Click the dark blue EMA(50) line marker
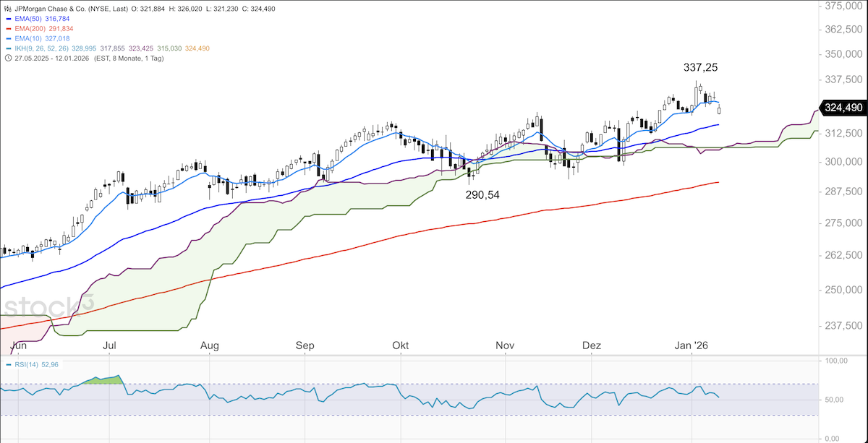The height and width of the screenshot is (443, 868). click(8, 17)
